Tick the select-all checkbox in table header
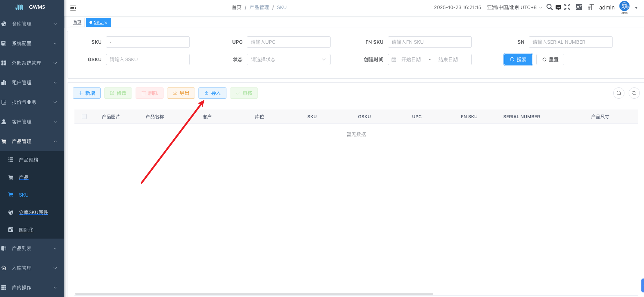 84,116
